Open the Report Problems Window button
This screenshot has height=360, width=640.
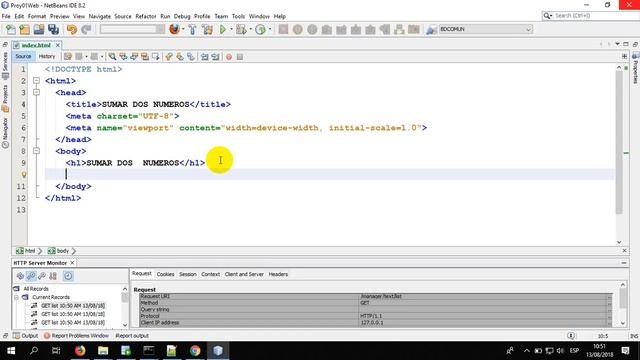tap(76, 336)
